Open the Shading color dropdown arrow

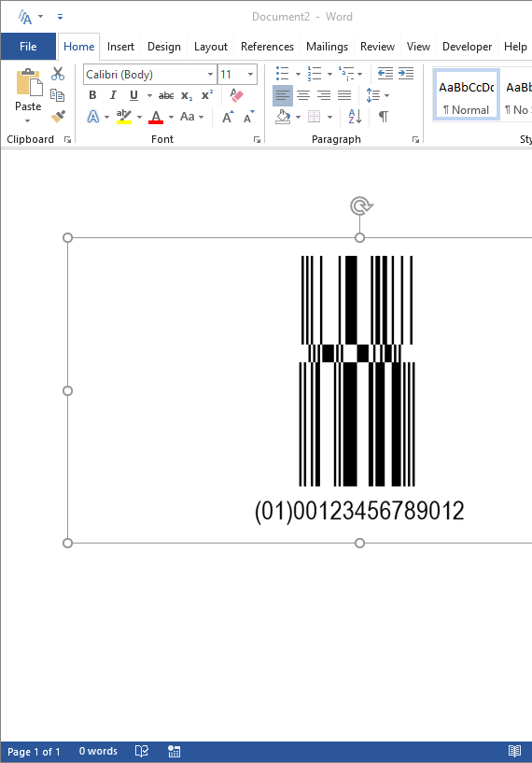click(x=298, y=118)
